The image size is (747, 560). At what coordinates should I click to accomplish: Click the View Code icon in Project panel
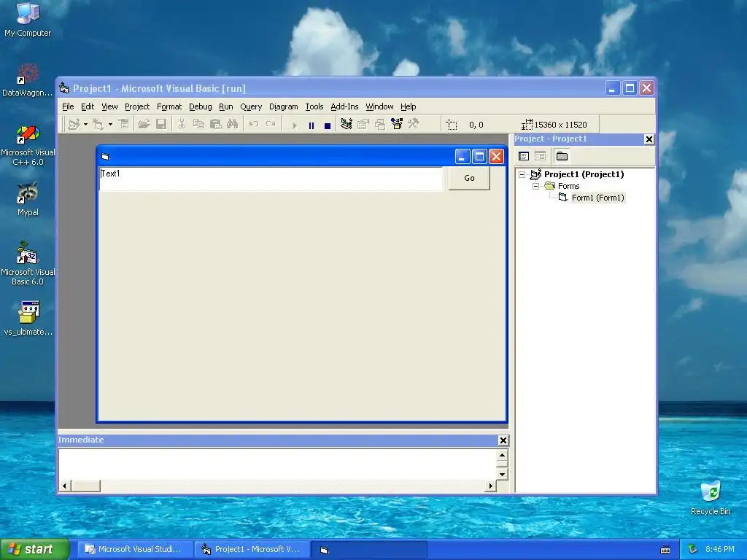pyautogui.click(x=524, y=156)
